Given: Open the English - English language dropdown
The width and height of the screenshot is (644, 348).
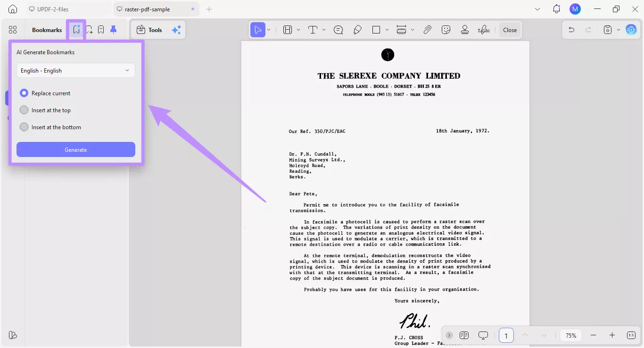Looking at the screenshot, I should click(75, 70).
